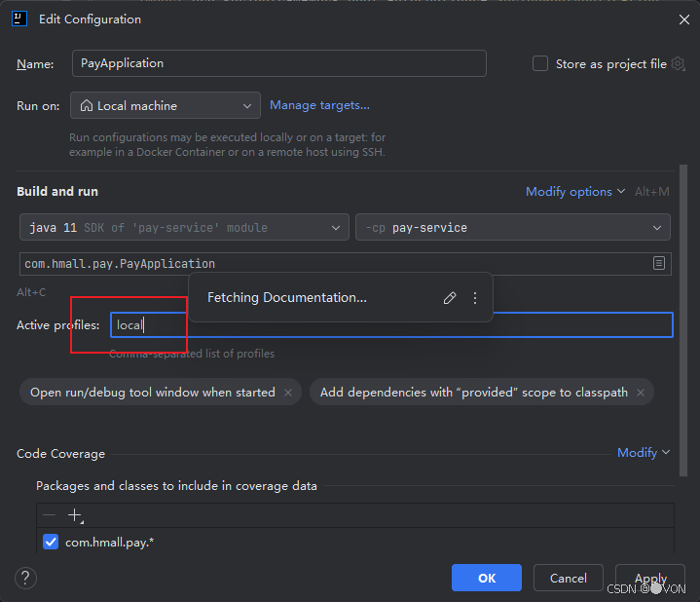This screenshot has height=602, width=700.
Task: Expand the Code Coverage Modify dropdown
Action: [x=644, y=453]
